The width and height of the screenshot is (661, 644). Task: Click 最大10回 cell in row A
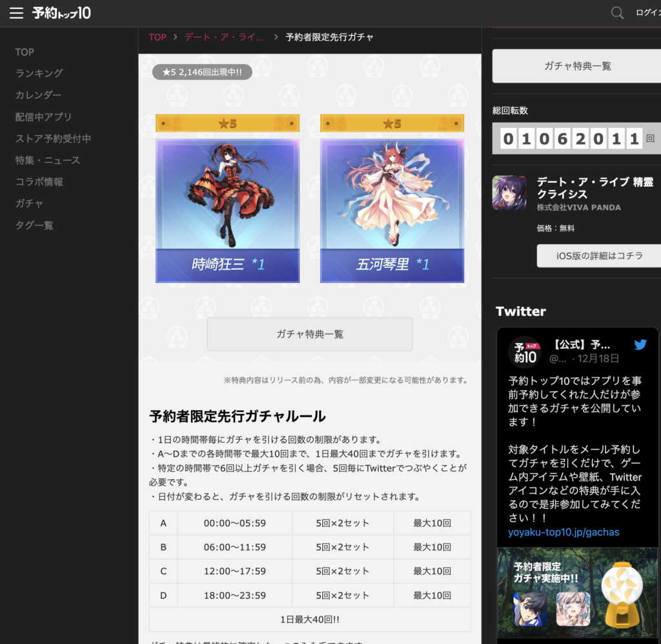432,523
